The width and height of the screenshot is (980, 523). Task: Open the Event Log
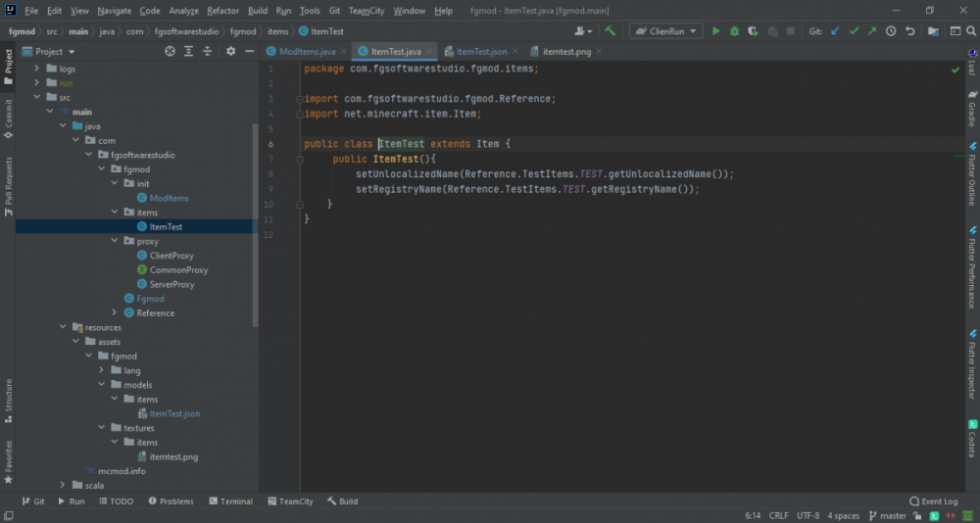point(933,501)
